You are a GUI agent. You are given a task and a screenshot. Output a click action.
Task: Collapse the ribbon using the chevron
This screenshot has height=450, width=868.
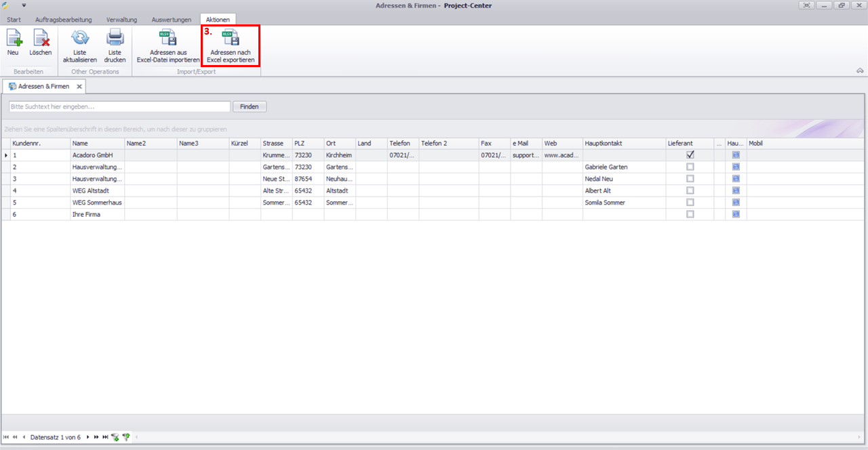(x=860, y=70)
